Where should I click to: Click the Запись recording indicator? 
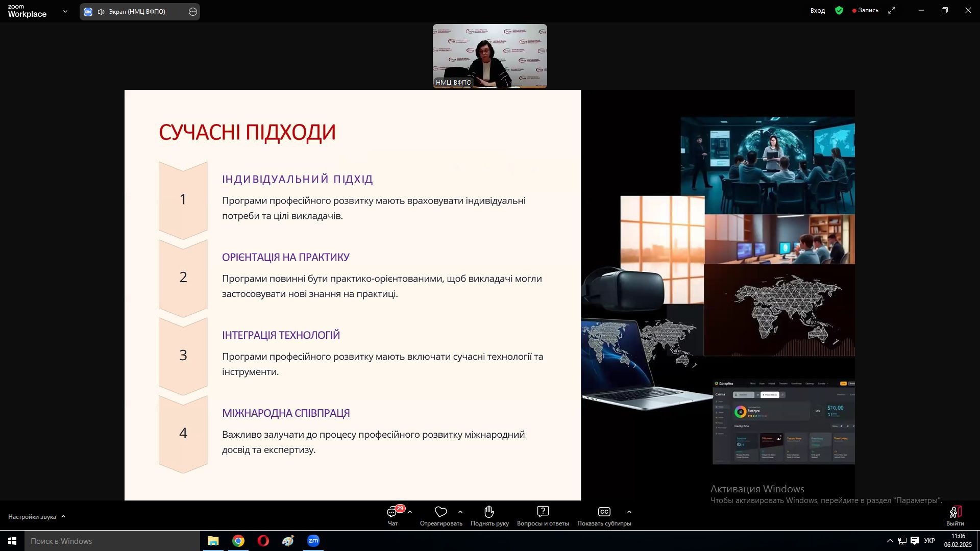[x=865, y=10]
